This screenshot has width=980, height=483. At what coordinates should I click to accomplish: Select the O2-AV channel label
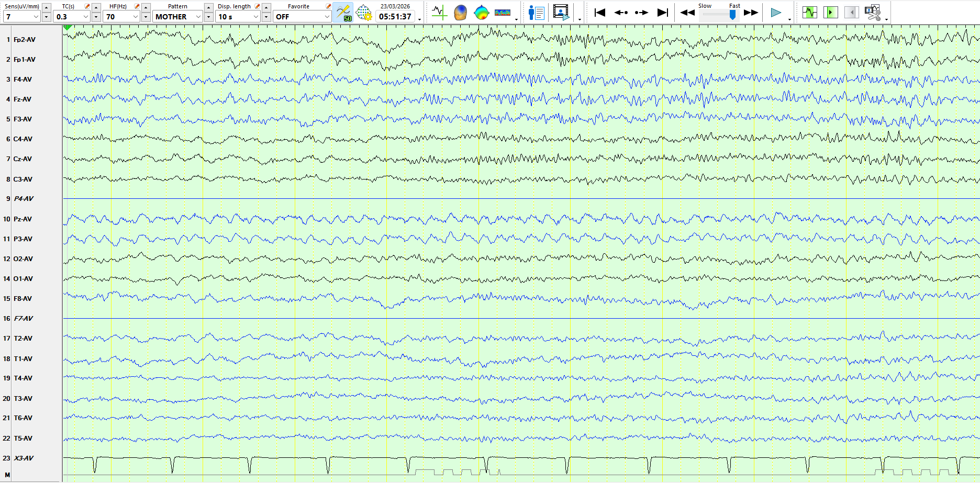tap(23, 259)
